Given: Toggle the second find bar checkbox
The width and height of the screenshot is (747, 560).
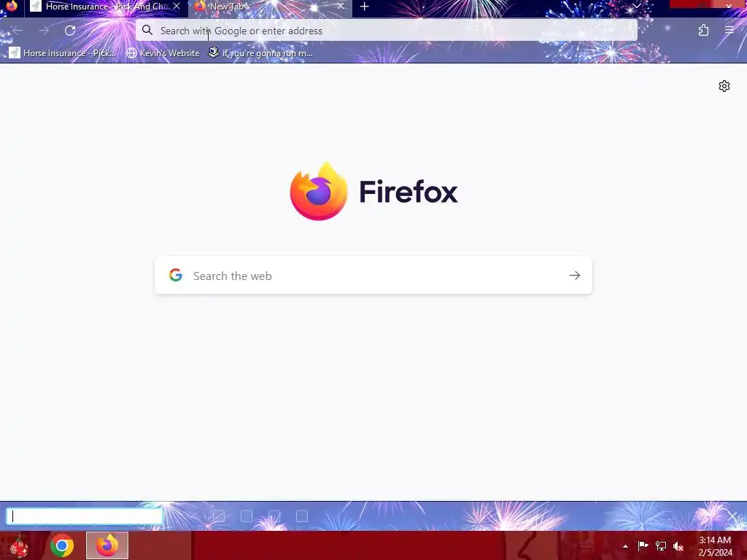Looking at the screenshot, I should [247, 516].
